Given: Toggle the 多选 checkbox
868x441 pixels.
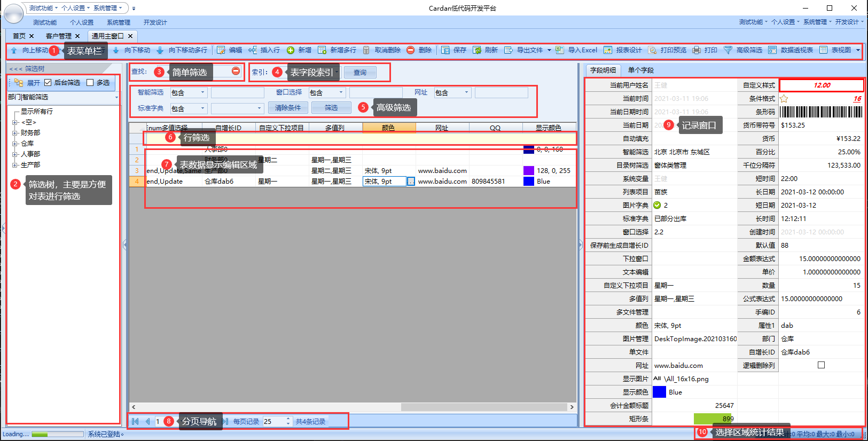Looking at the screenshot, I should [x=90, y=83].
